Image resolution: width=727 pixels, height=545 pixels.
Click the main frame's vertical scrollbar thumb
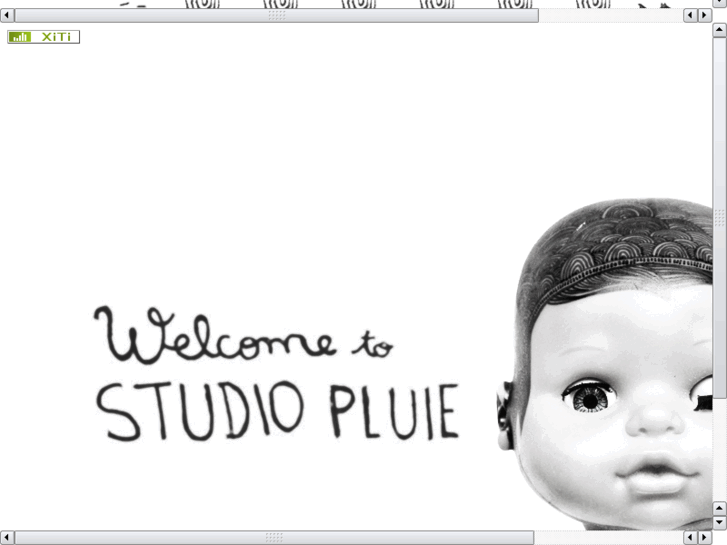(x=720, y=218)
